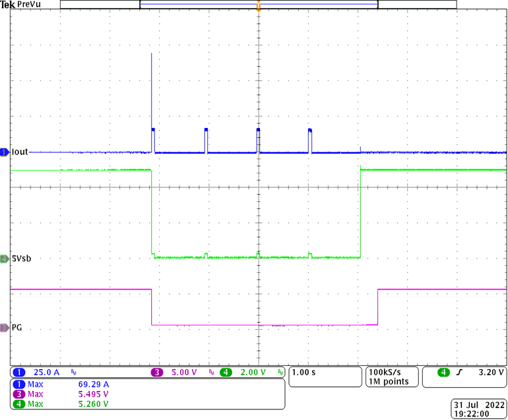Click channel 4 badge in Max measurement row
508x420 pixels.
[x=19, y=404]
